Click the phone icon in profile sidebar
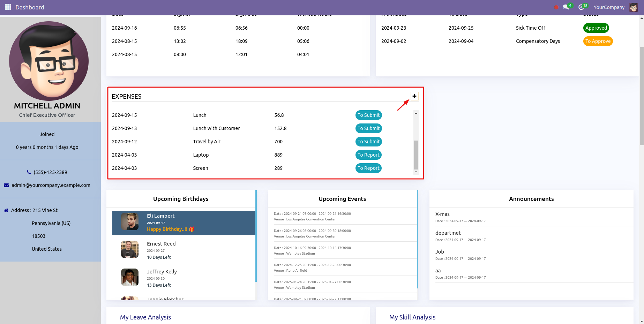The height and width of the screenshot is (324, 644). point(29,172)
